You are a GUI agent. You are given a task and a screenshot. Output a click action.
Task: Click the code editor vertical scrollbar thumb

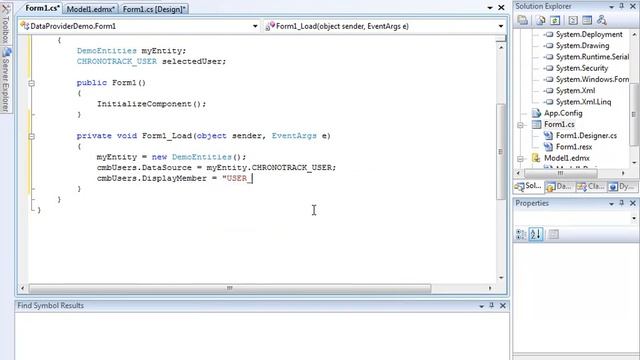click(501, 151)
